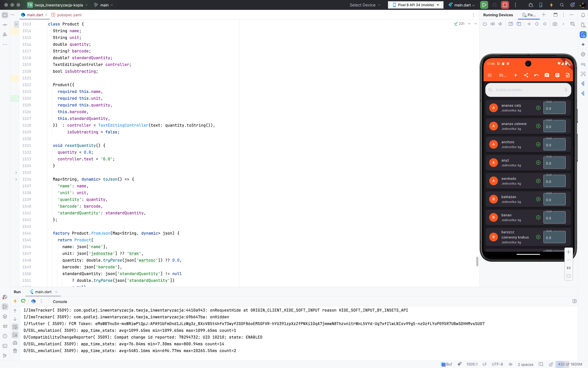Click the red Stop button in top toolbar
The width and height of the screenshot is (588, 368).
click(505, 5)
